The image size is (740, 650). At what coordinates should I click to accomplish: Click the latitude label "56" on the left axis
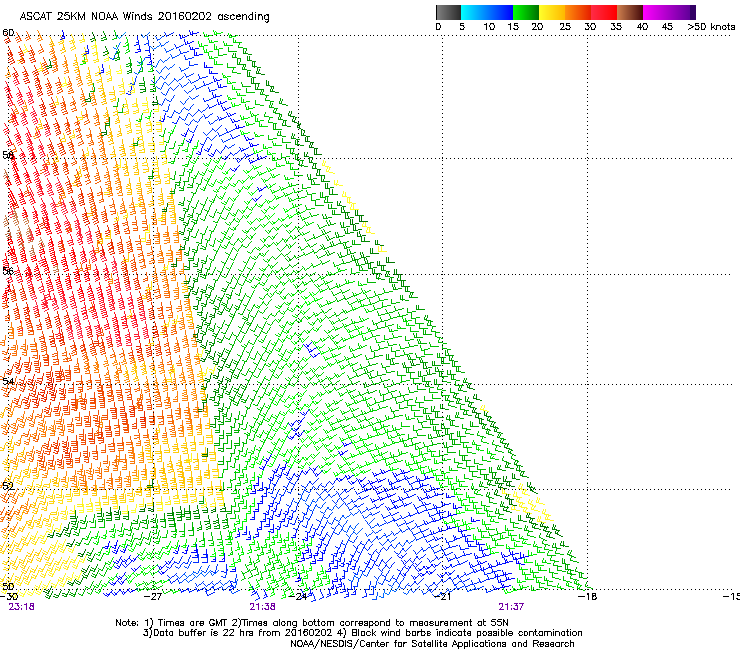[8, 271]
